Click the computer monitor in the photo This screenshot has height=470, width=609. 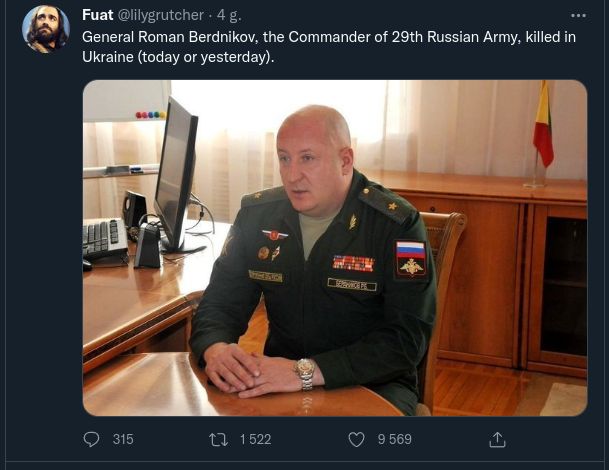pos(177,175)
